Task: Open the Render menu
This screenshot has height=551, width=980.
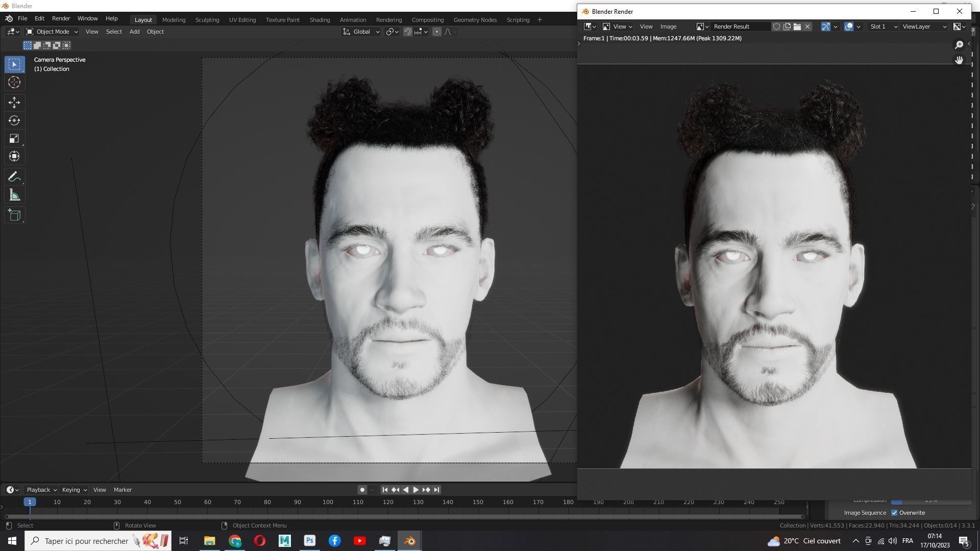Action: 61,18
